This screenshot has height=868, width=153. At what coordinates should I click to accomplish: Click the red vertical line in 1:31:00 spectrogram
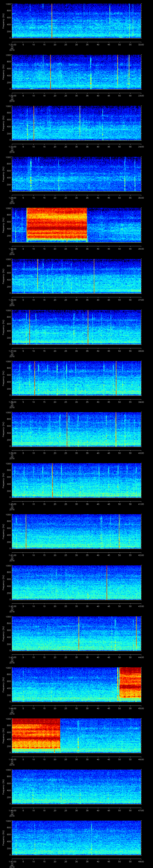pyautogui.click(x=52, y=21)
